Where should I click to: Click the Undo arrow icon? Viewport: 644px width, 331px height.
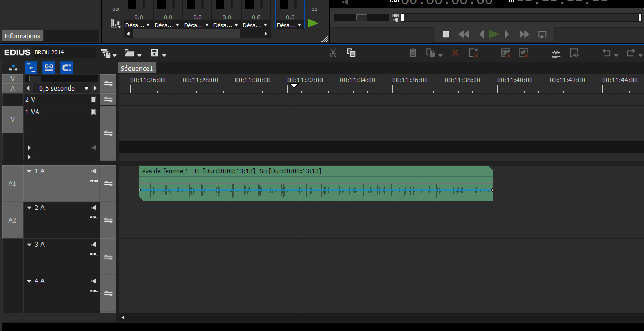click(606, 53)
